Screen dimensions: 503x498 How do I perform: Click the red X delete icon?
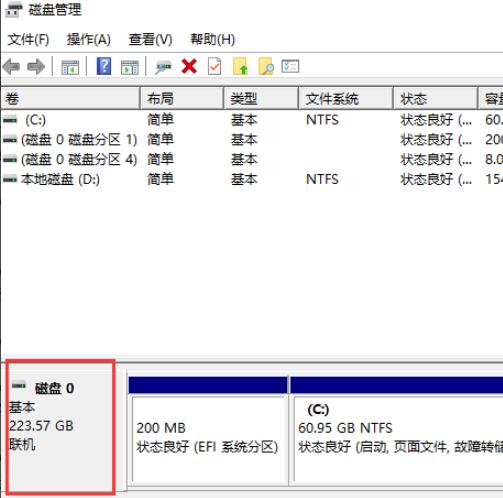point(189,66)
